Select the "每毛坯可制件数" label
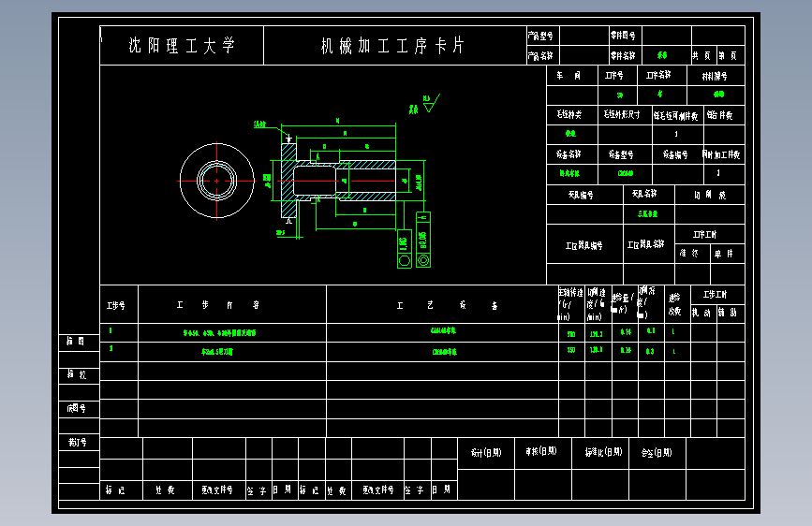Viewport: 812px width, 526px height. click(x=676, y=115)
